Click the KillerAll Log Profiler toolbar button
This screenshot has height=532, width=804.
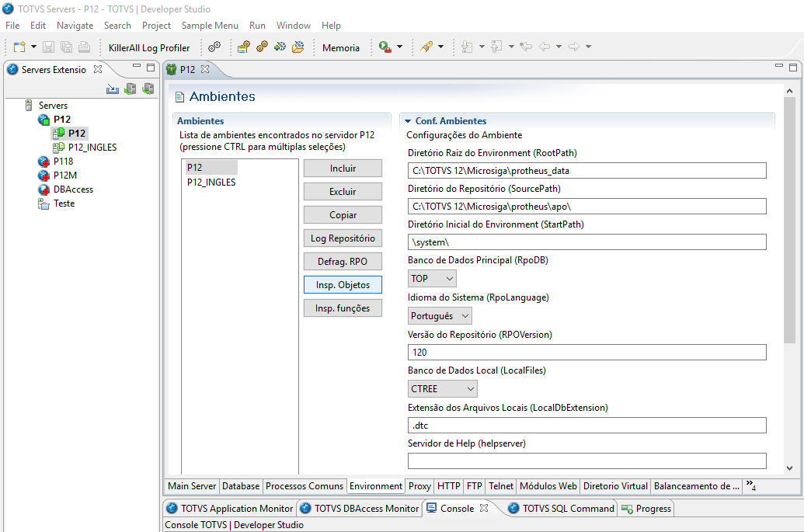148,47
